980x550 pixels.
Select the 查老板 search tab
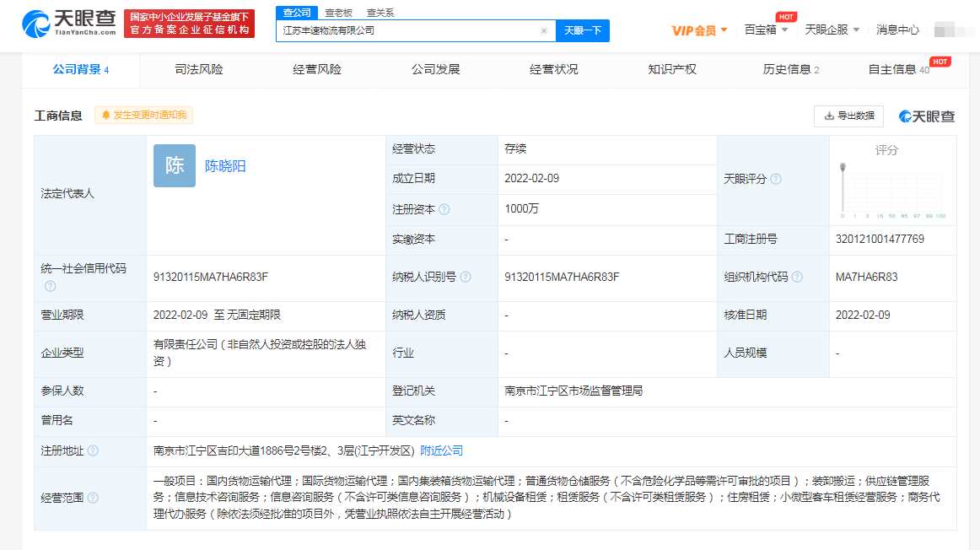(339, 13)
